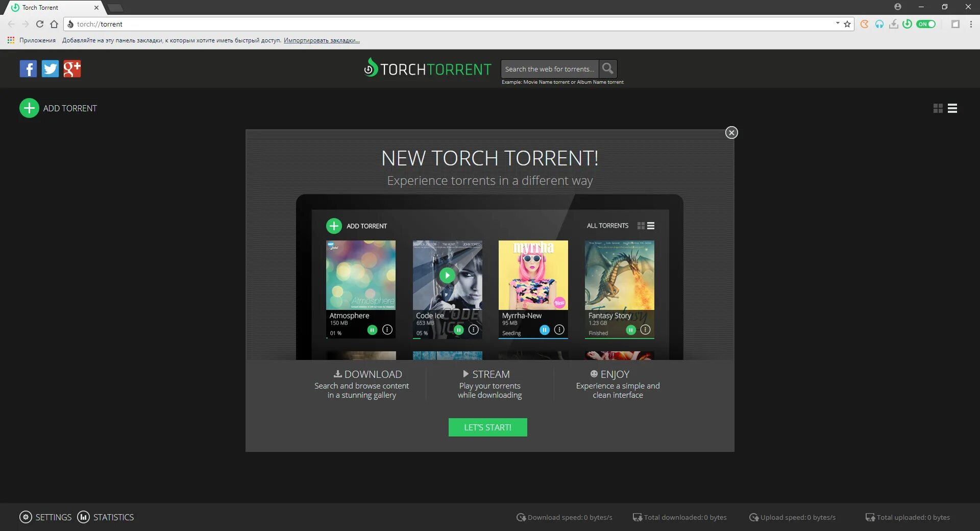Switch to grid view layout
The width and height of the screenshot is (980, 531).
click(938, 108)
